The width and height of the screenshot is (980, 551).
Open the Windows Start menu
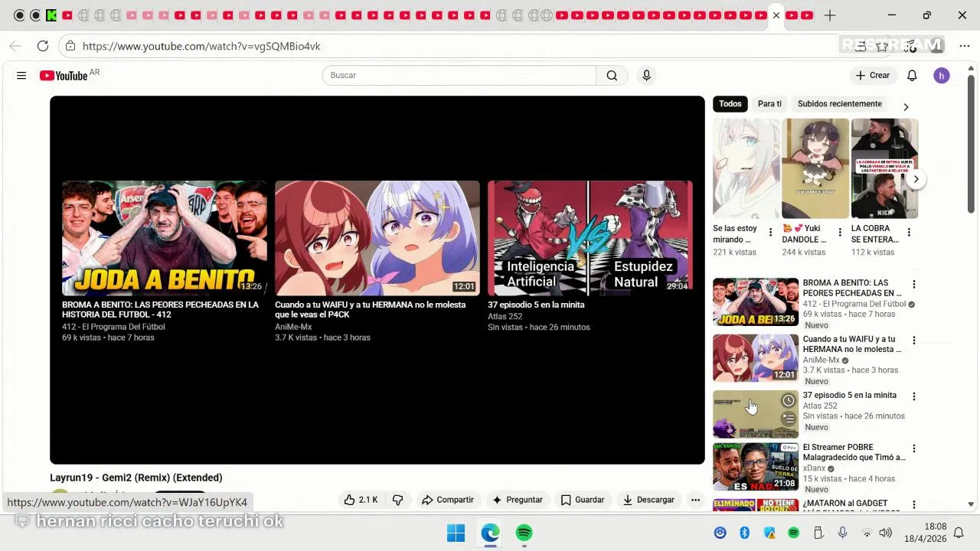tap(456, 533)
